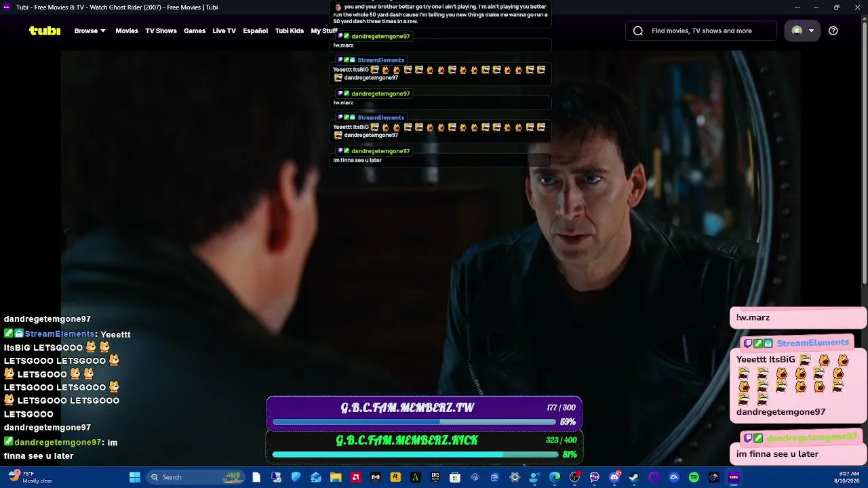Switch to the Tubi app on taskbar

734,477
